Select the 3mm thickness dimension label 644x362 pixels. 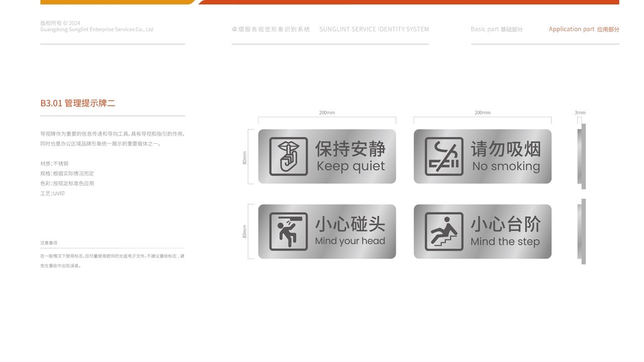pos(579,112)
